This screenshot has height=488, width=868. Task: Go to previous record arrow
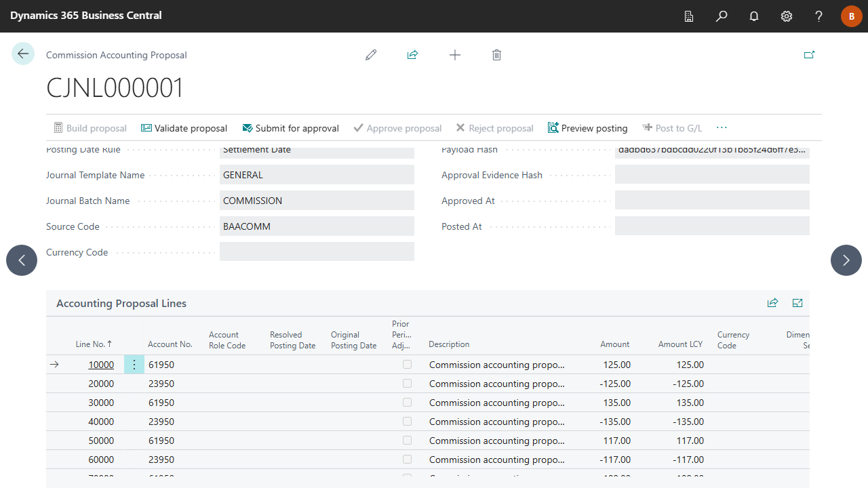[22, 260]
